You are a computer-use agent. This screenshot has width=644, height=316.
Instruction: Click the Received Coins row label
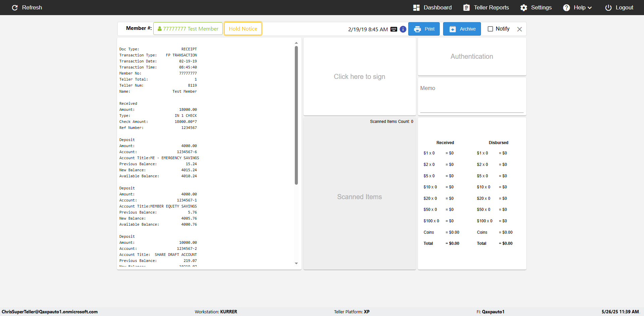point(429,232)
